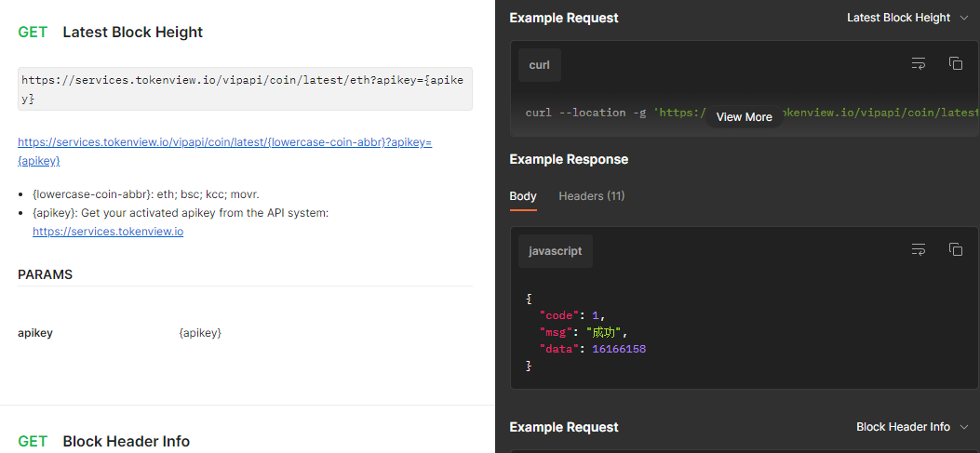The height and width of the screenshot is (453, 980).
Task: Open the Block Header Info example dropdown
Action: tap(911, 427)
